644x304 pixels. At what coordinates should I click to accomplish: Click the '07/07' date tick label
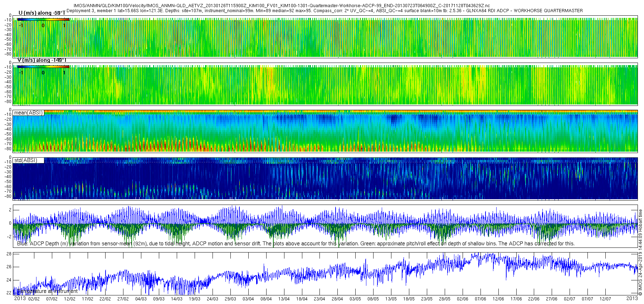pyautogui.click(x=587, y=299)
